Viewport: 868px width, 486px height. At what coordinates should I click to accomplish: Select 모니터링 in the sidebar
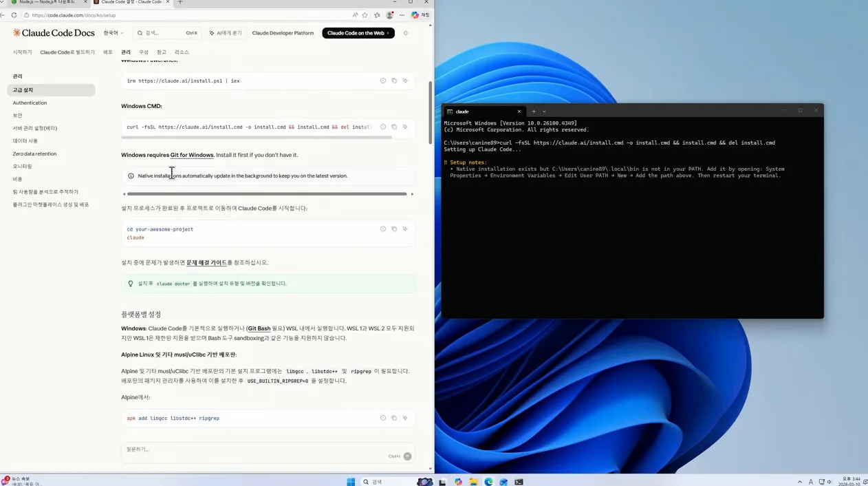point(22,166)
